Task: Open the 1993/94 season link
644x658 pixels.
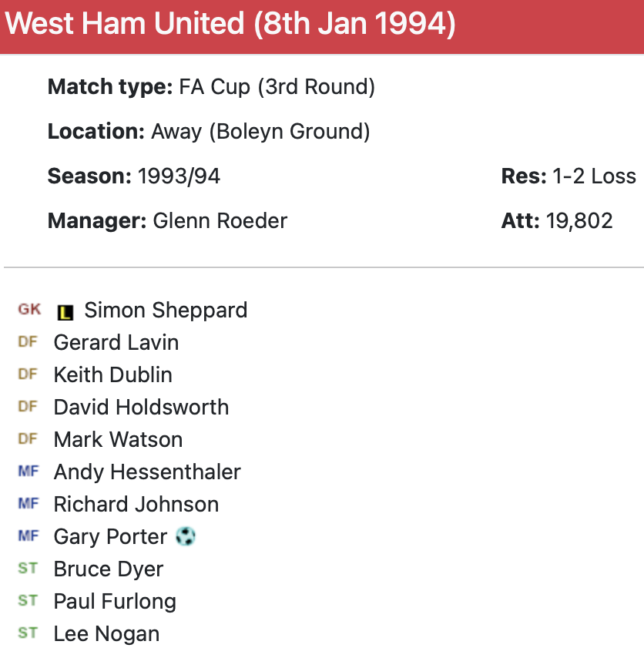Action: [x=179, y=176]
